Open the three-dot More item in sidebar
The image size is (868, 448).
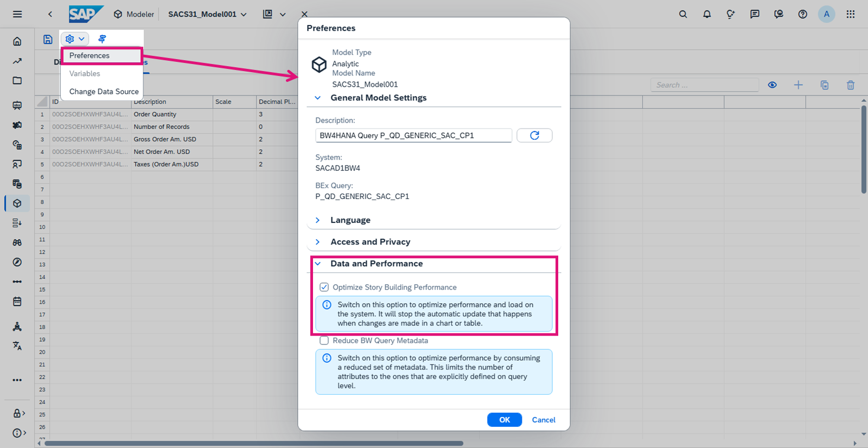click(x=17, y=380)
